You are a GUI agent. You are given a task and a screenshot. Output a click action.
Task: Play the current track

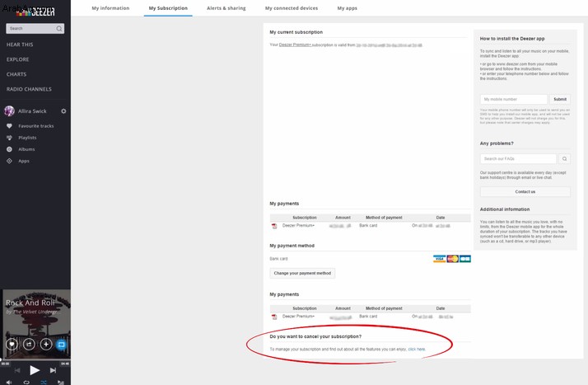[x=35, y=370]
